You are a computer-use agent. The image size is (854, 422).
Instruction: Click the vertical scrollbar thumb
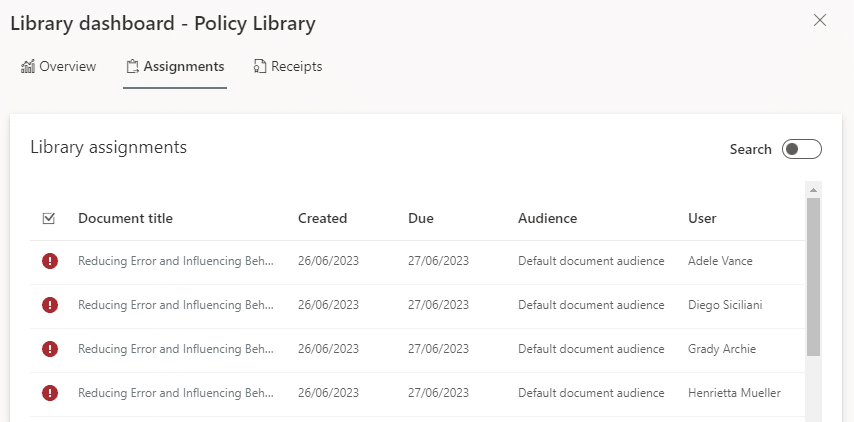coord(813,276)
